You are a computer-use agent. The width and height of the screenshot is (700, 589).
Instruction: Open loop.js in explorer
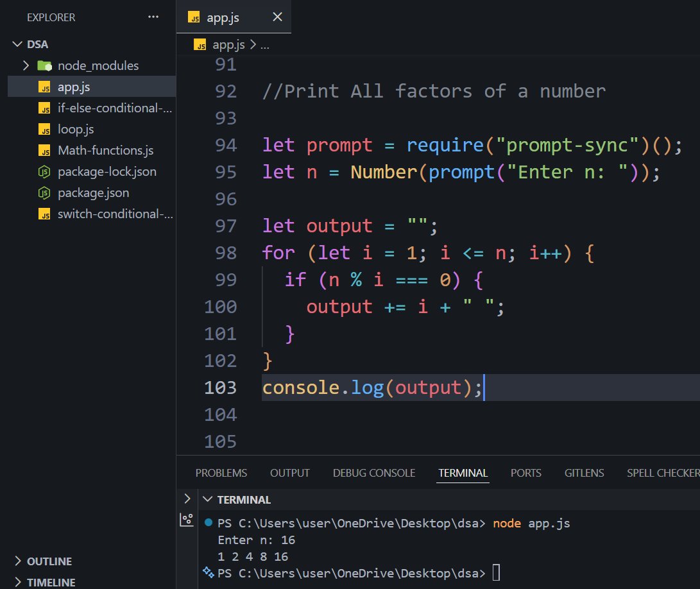92,130
